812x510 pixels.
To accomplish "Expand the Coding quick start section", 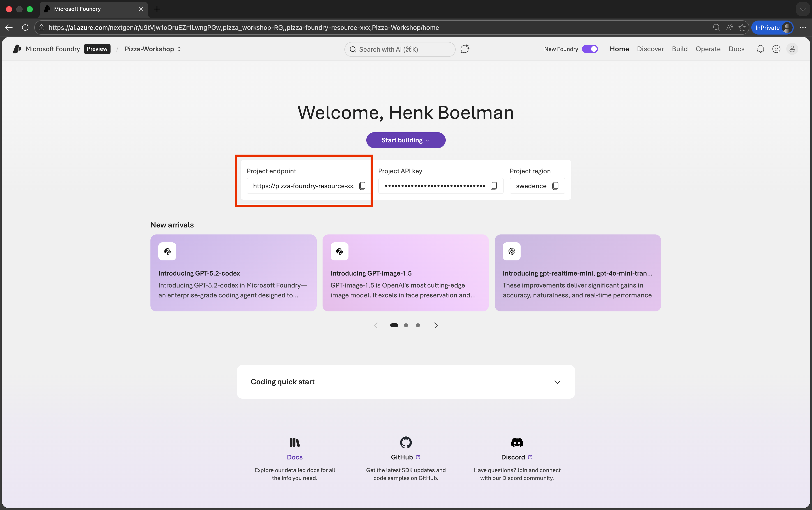I will [557, 382].
